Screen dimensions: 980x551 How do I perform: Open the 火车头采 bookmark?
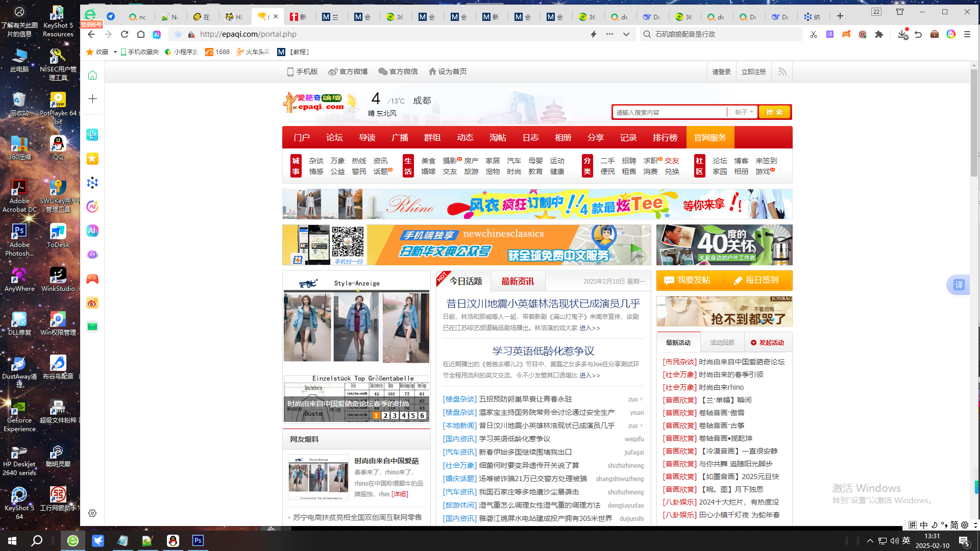pos(253,52)
